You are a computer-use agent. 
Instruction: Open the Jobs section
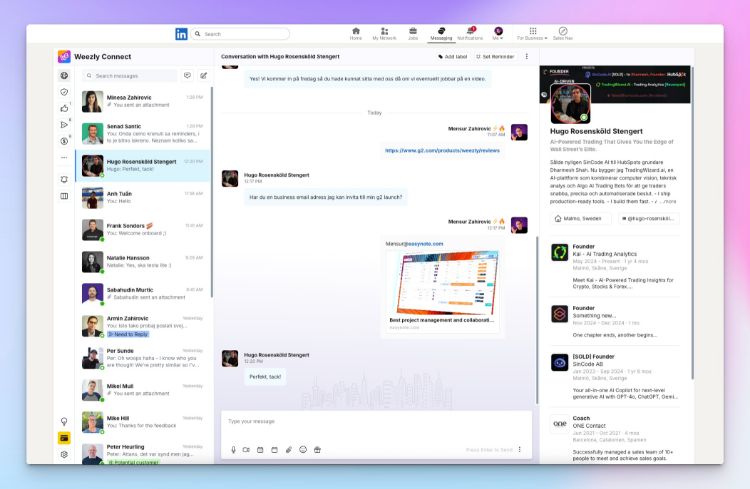pos(413,33)
